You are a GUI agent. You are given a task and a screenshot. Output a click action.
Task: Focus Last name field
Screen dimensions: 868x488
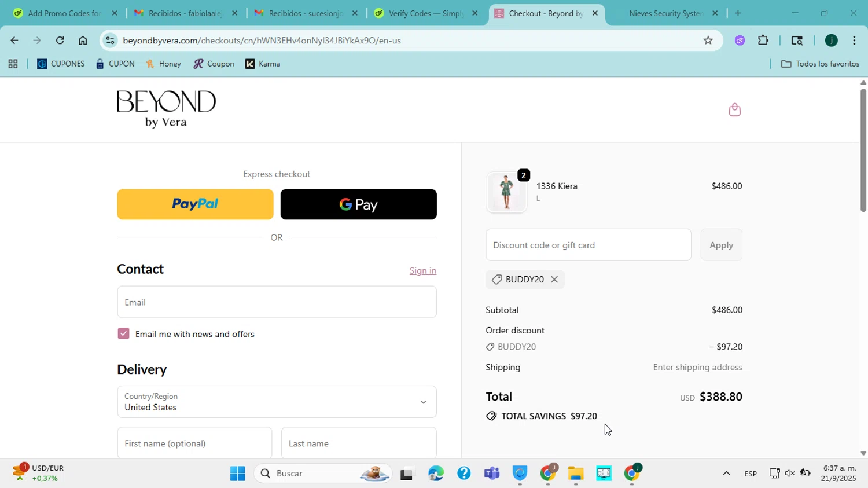(359, 443)
